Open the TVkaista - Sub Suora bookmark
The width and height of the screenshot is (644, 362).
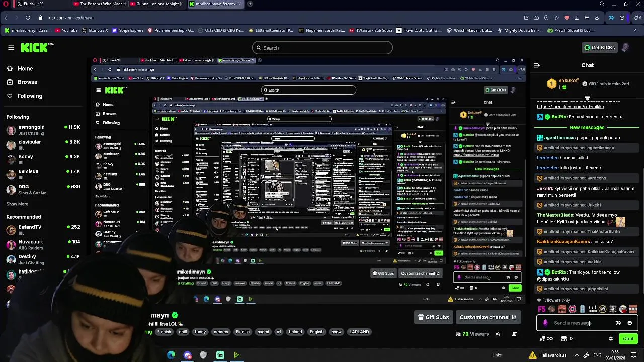coord(370,30)
